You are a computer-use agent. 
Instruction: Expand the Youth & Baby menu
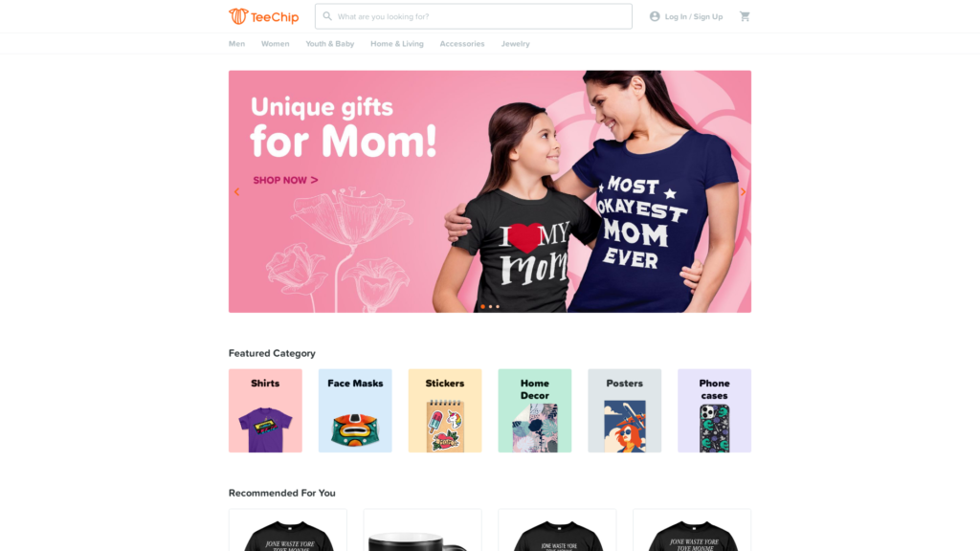tap(330, 44)
